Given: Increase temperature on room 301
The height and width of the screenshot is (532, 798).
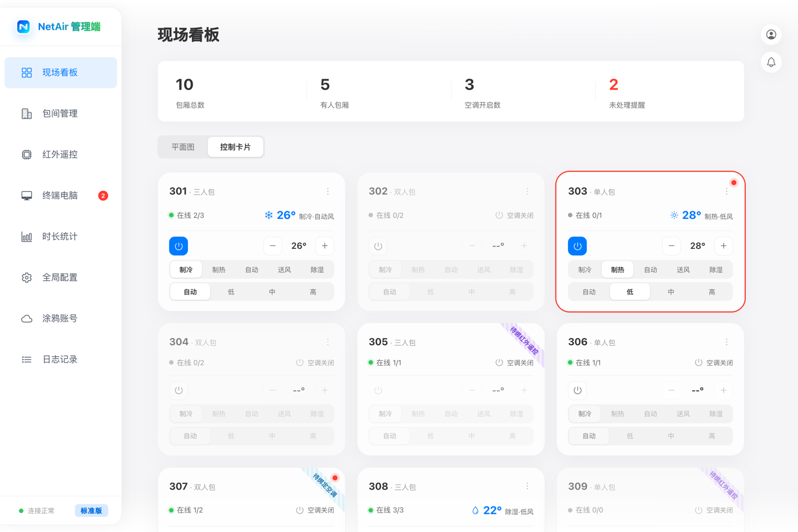Looking at the screenshot, I should tap(325, 246).
